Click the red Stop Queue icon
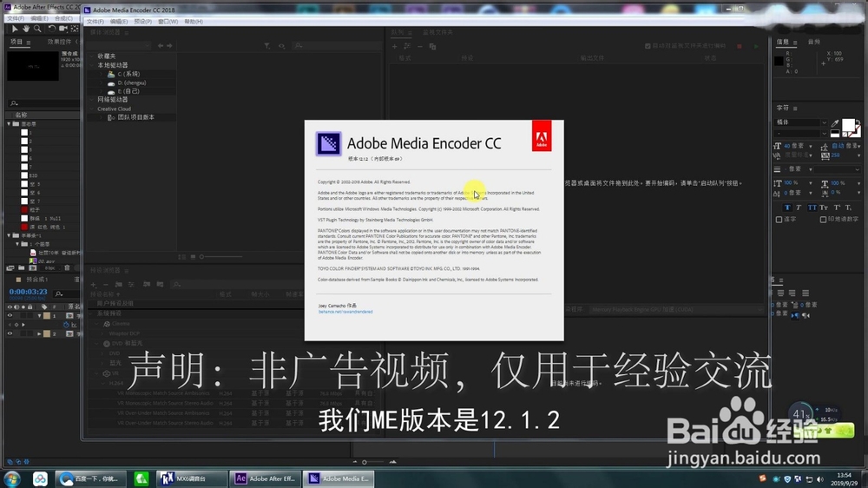The width and height of the screenshot is (868, 488). (x=739, y=46)
